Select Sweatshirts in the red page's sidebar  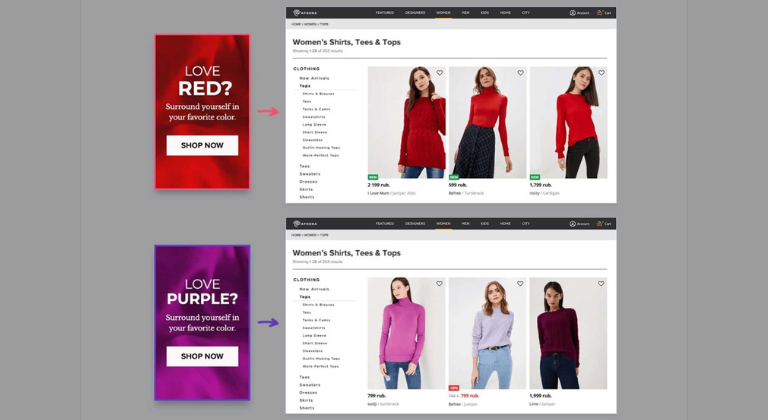point(314,117)
